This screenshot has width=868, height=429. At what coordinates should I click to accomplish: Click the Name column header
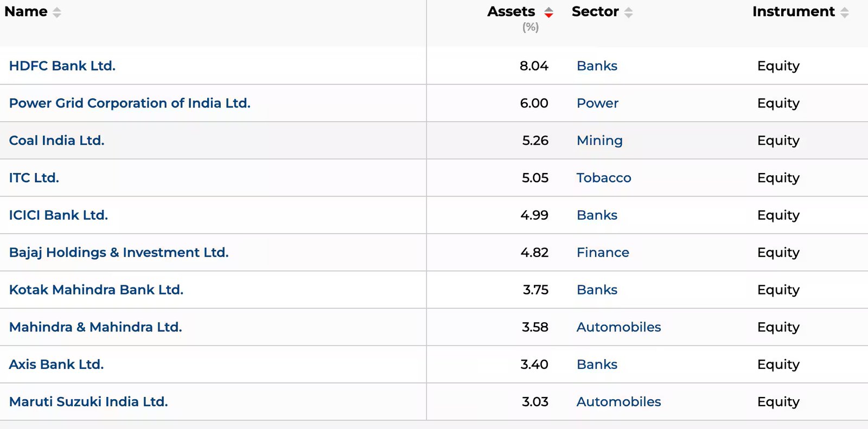[x=25, y=11]
